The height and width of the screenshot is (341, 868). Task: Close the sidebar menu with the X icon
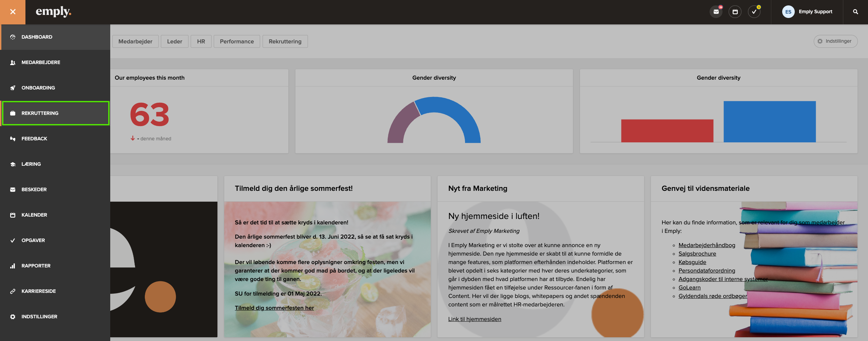coord(13,12)
